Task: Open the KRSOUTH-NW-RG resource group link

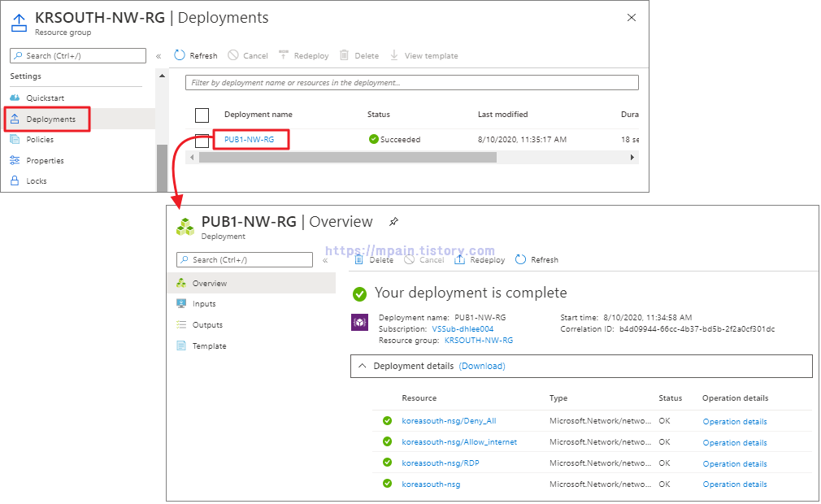Action: [x=479, y=340]
